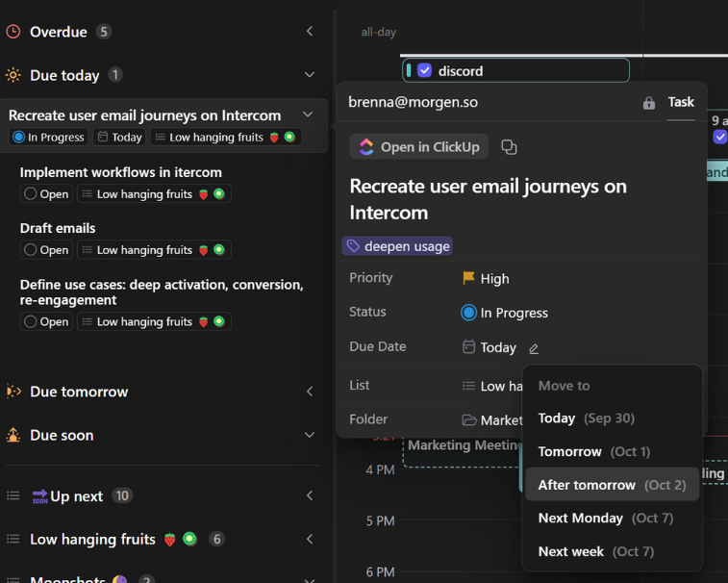The height and width of the screenshot is (583, 728).
Task: Toggle the Moonshots list chevron
Action: tap(310, 580)
